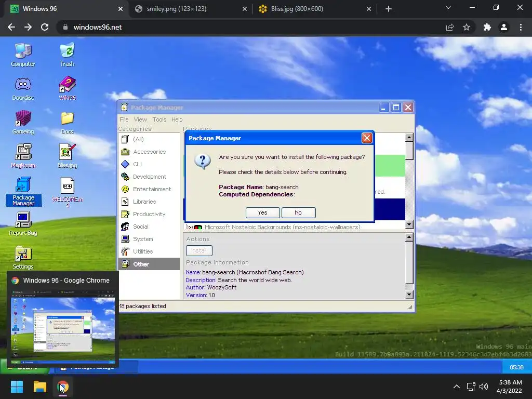532x399 pixels.
Task: Open the network tray icon
Action: pyautogui.click(x=471, y=387)
